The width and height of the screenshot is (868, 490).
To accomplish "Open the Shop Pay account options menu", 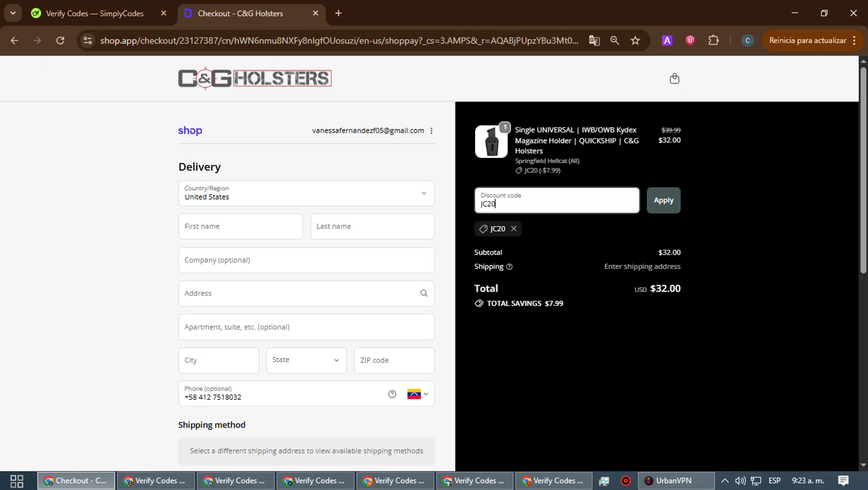I will [432, 131].
